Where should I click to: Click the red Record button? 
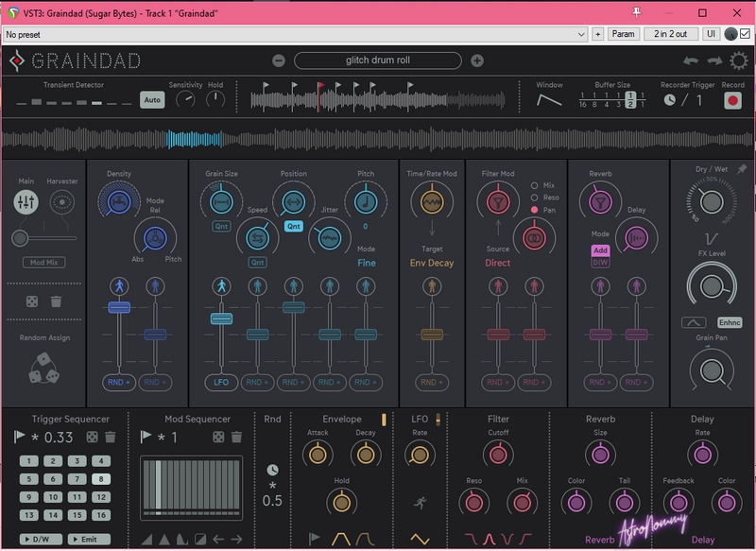(x=733, y=100)
